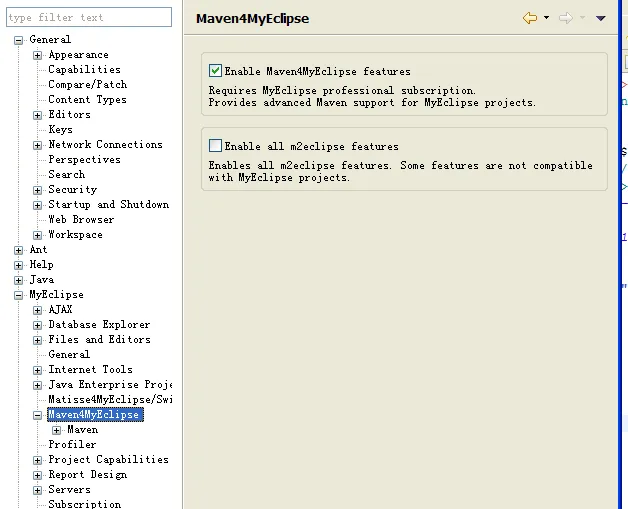Select the Editors tree label

(69, 115)
